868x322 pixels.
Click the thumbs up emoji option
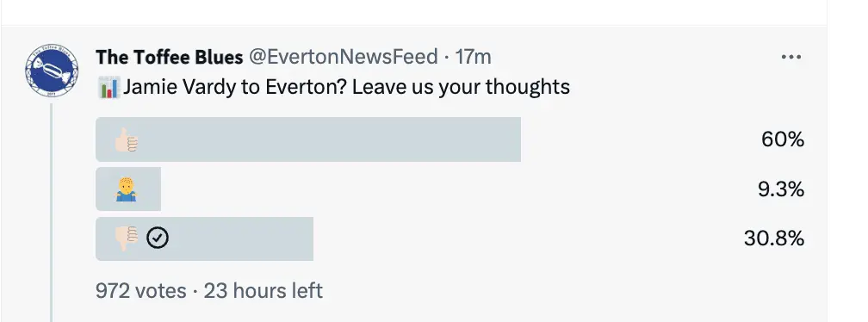[x=127, y=139]
